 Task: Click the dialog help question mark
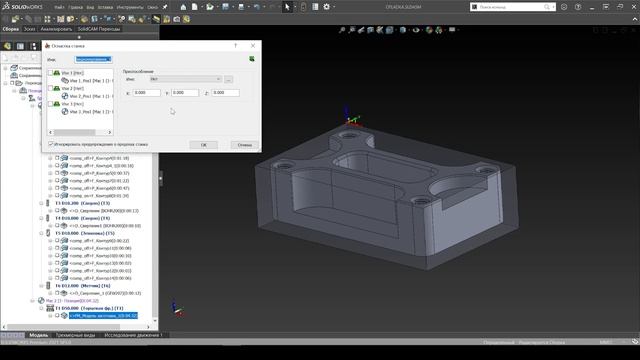[236, 46]
